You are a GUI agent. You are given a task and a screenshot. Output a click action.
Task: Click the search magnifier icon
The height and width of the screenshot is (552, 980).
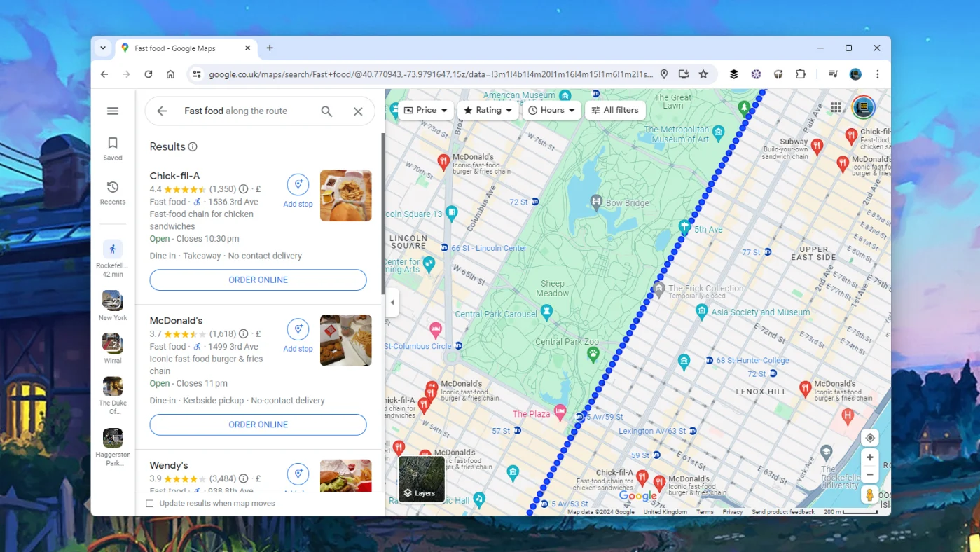coord(326,111)
